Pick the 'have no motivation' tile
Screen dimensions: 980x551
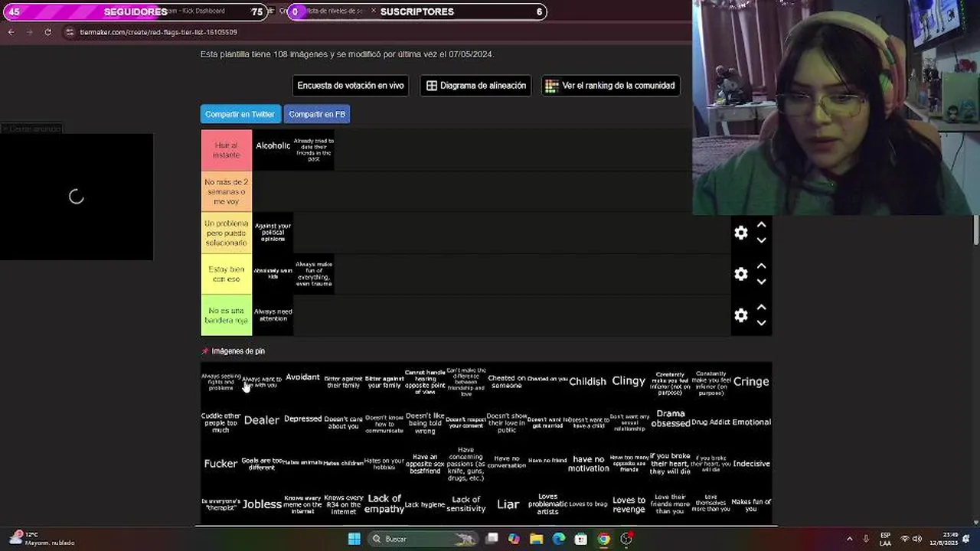pos(588,463)
